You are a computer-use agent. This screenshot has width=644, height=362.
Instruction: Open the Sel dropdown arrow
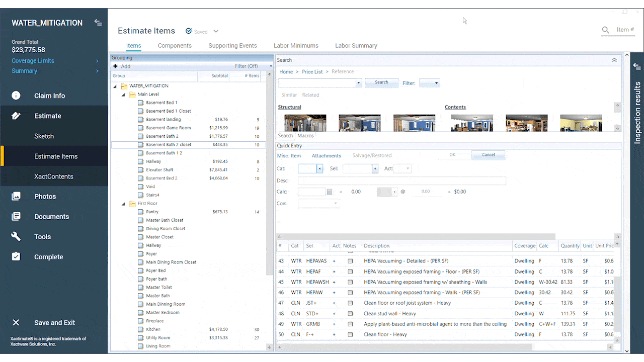pos(375,169)
